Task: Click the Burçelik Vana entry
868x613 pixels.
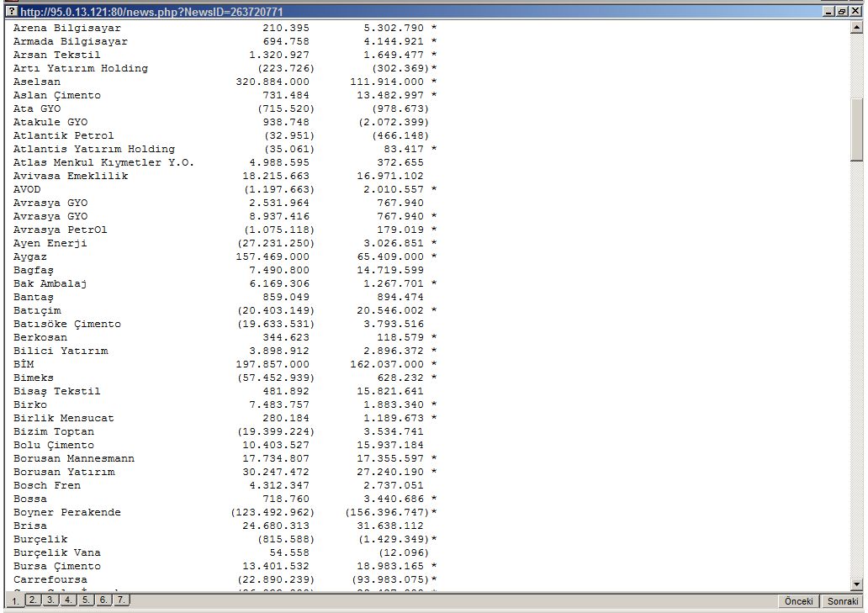Action: click(57, 552)
